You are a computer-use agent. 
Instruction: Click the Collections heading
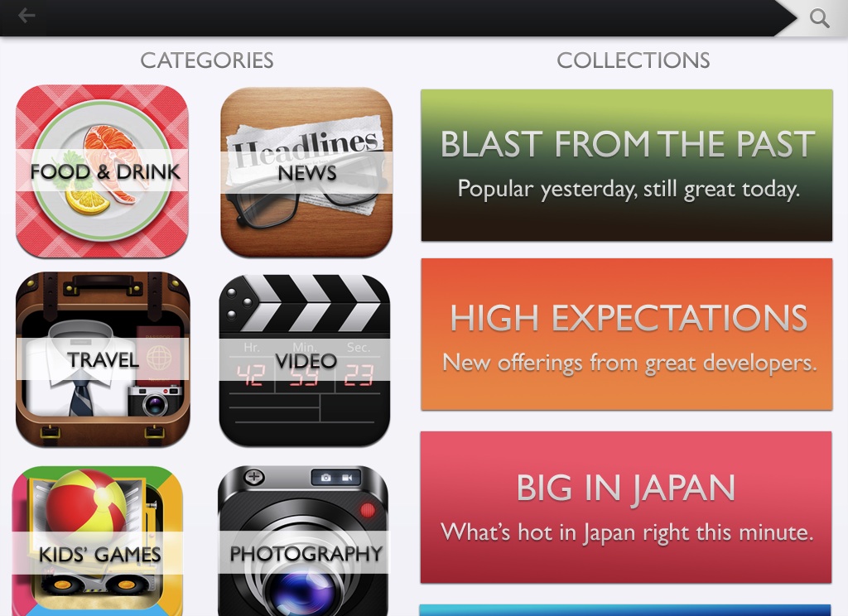click(x=634, y=60)
